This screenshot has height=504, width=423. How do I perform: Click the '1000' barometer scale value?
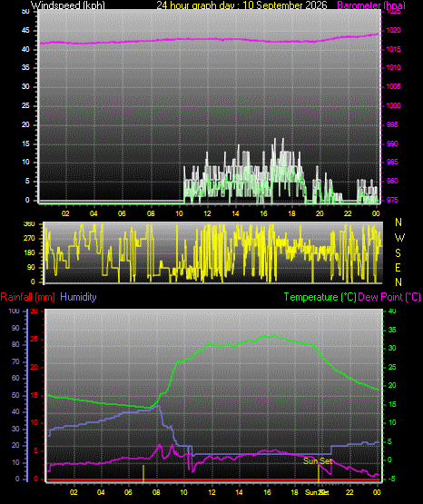(x=393, y=105)
